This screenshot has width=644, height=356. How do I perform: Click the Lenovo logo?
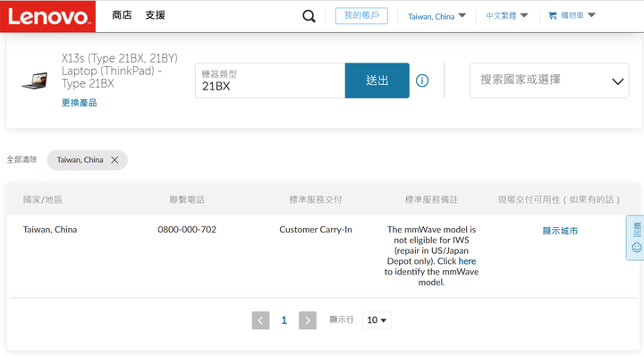47,16
